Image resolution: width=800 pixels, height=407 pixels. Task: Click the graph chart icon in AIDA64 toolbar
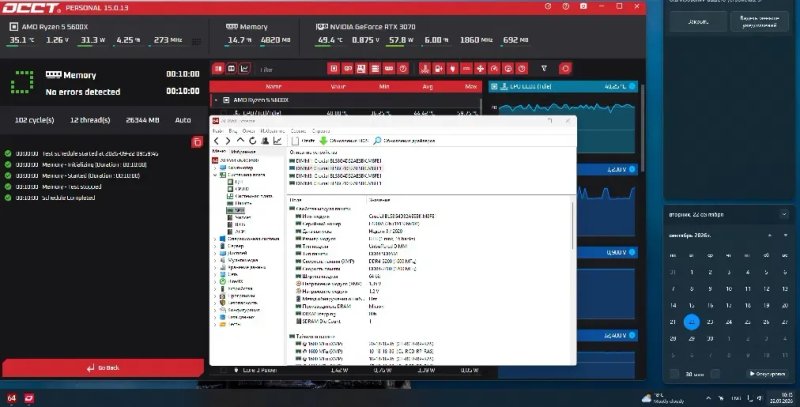[x=277, y=141]
